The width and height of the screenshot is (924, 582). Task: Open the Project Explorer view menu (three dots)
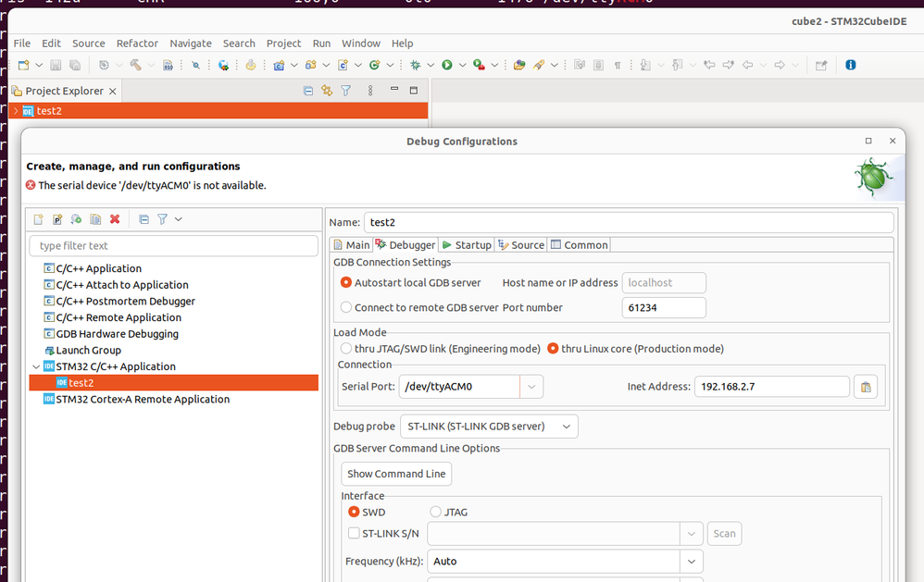tap(370, 91)
